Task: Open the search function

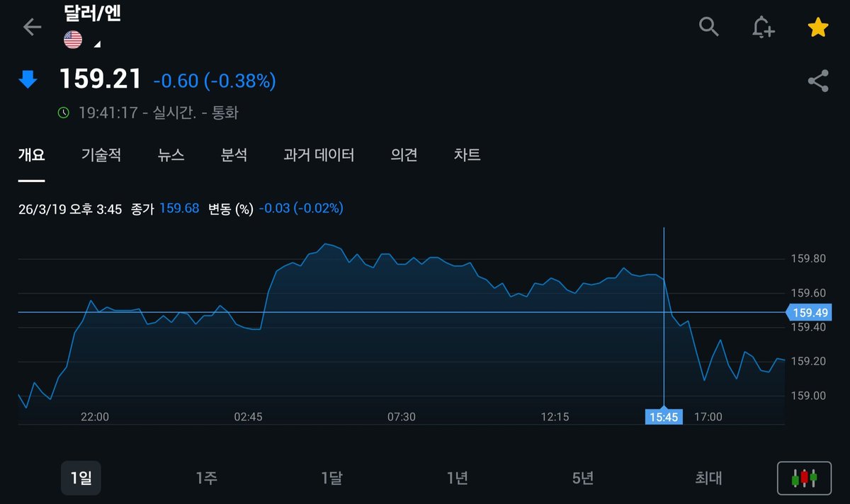Action: coord(708,27)
